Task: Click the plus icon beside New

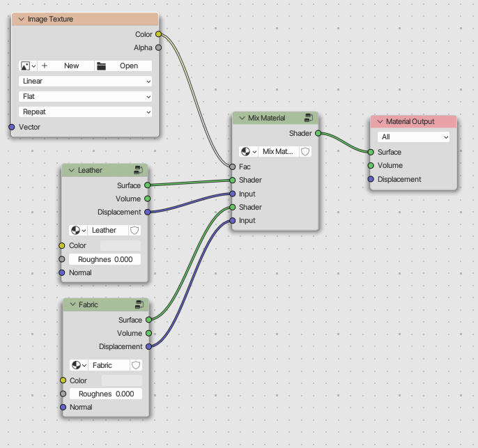Action: click(x=45, y=65)
